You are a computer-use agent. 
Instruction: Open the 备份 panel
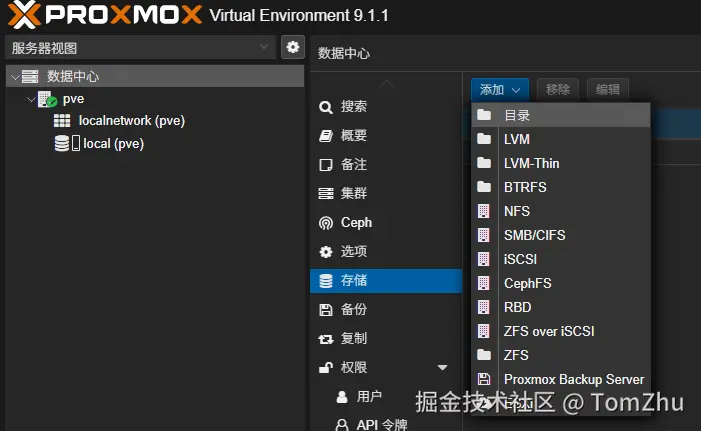[x=386, y=310]
